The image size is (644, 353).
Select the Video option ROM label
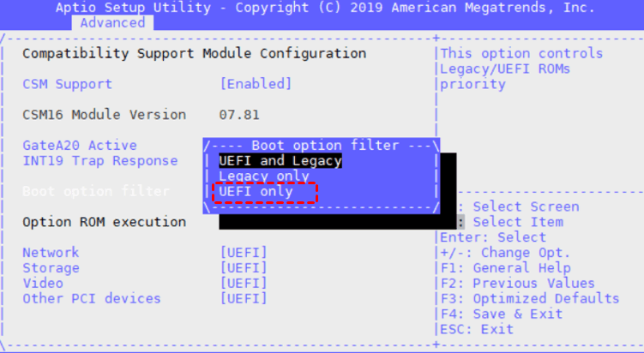click(x=43, y=283)
